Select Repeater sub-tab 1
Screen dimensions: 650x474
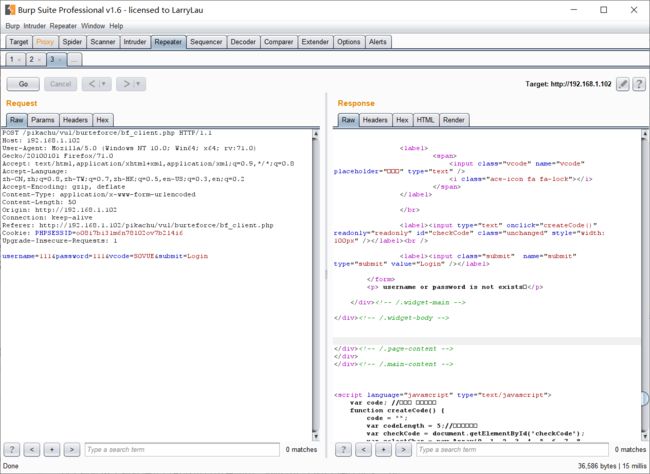pos(12,60)
